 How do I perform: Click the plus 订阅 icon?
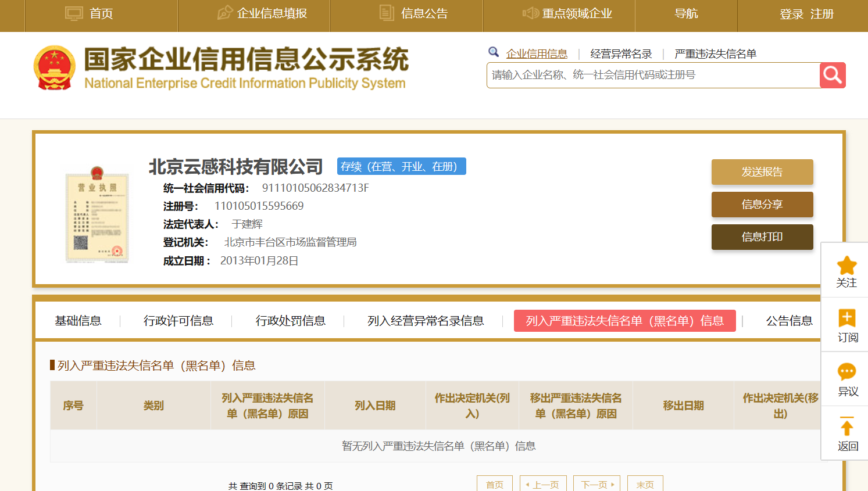[846, 318]
